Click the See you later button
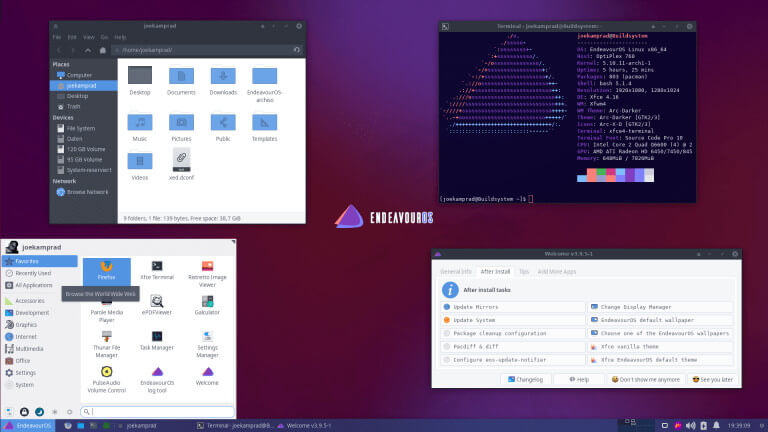Viewport: 768px width, 432px height. pyautogui.click(x=713, y=380)
